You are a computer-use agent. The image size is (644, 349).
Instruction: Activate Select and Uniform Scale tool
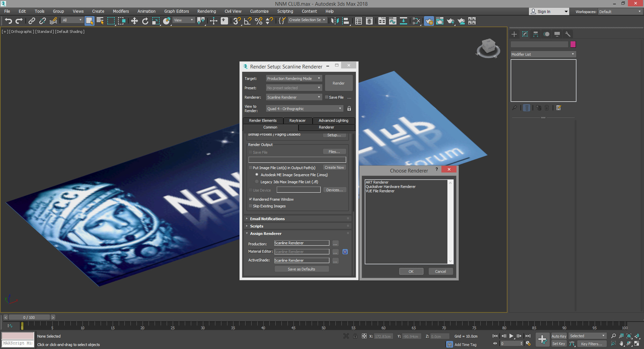click(156, 21)
